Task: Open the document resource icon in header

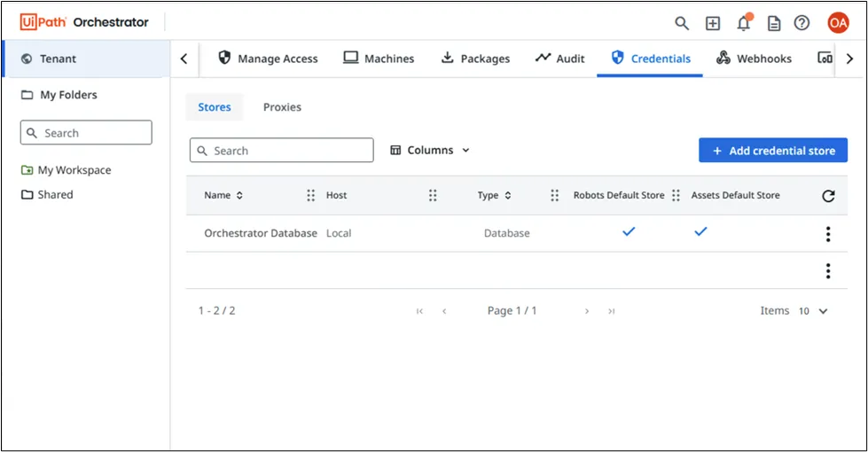Action: click(x=774, y=23)
